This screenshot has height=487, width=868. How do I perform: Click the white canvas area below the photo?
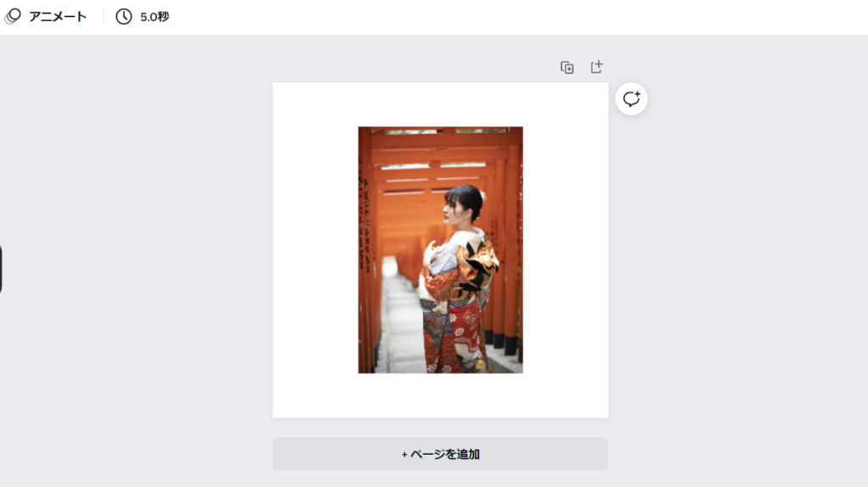pyautogui.click(x=440, y=396)
